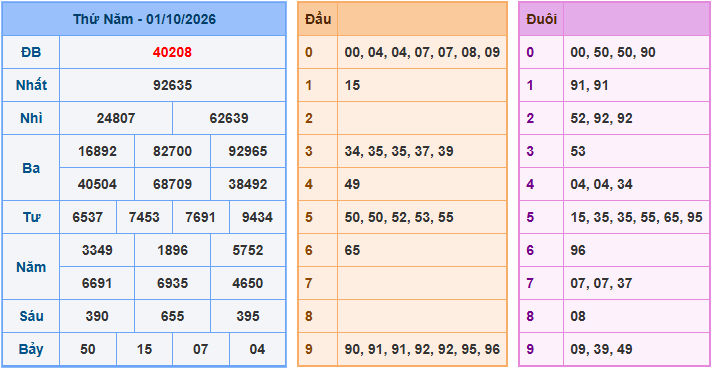Click Năm prize number 6935
712x368 pixels.
[x=173, y=283]
